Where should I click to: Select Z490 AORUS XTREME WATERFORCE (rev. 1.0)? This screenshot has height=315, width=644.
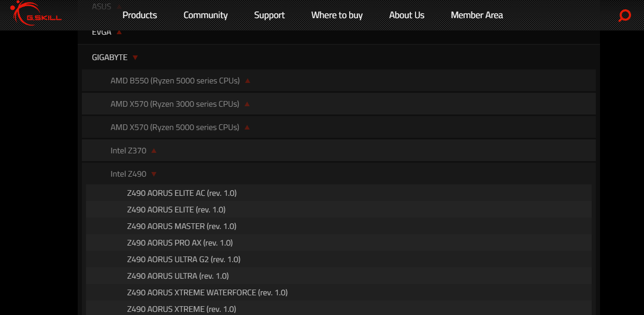(339, 292)
